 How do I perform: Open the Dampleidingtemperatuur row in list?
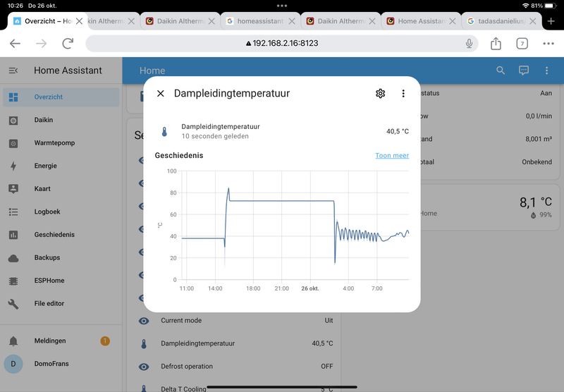pos(235,344)
